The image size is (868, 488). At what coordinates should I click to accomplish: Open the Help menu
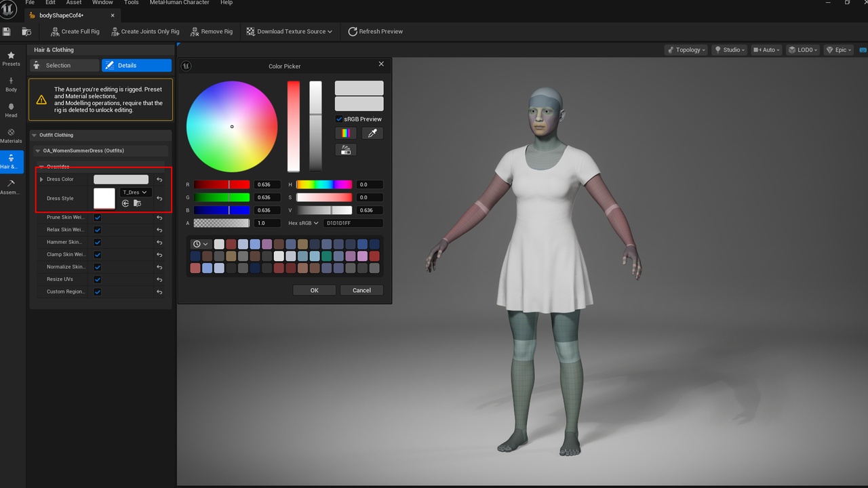coord(226,3)
